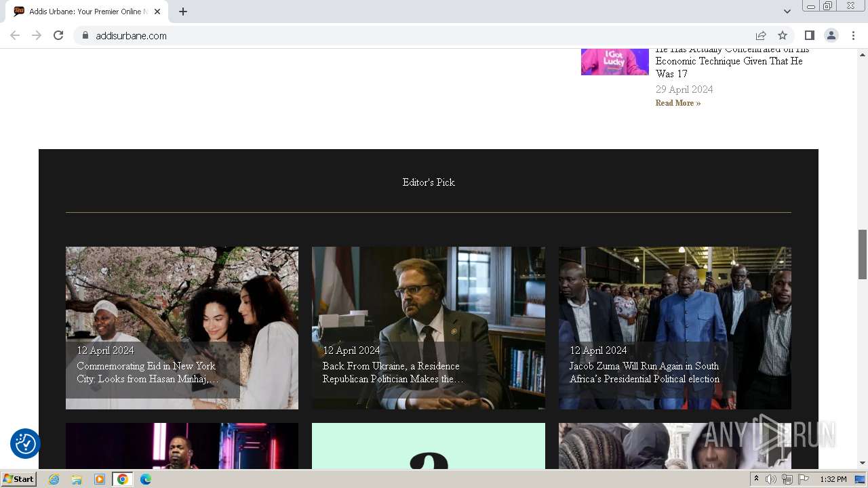The width and height of the screenshot is (868, 488).
Task: Open the Windows Start menu
Action: tap(18, 479)
